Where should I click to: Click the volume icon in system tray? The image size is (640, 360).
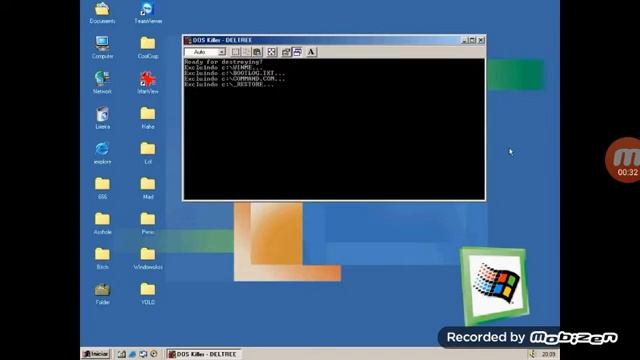532,354
